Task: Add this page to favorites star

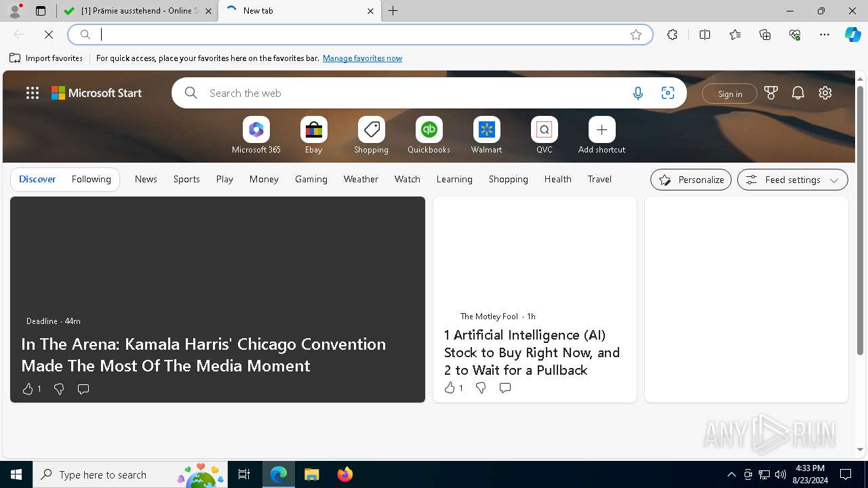Action: point(636,35)
